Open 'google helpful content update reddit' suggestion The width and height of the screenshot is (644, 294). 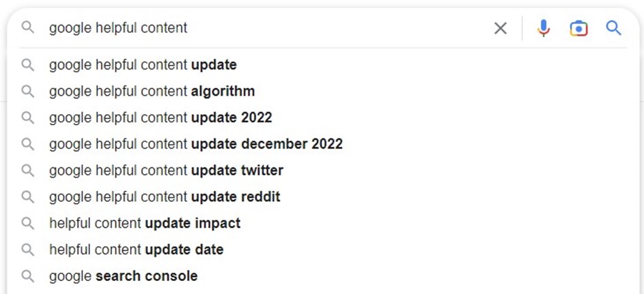click(323, 196)
